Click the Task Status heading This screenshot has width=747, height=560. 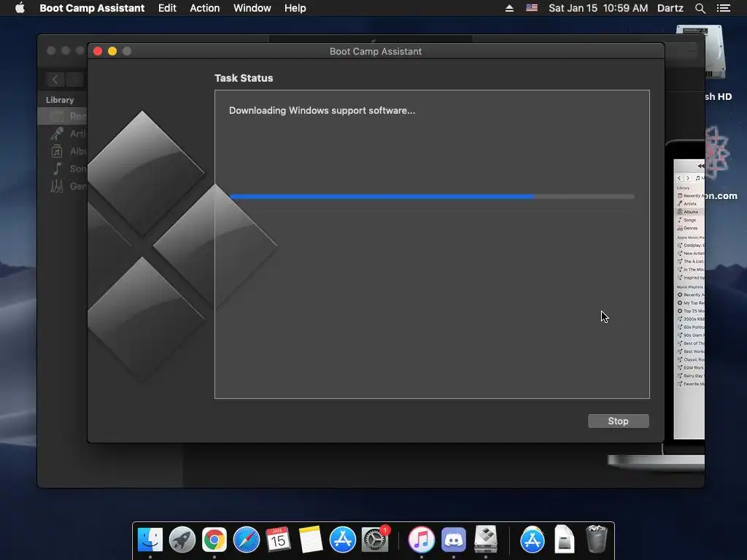(244, 78)
